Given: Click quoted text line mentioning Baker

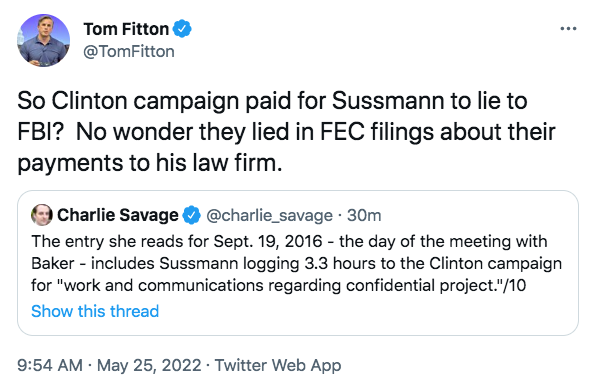Looking at the screenshot, I should tap(296, 263).
